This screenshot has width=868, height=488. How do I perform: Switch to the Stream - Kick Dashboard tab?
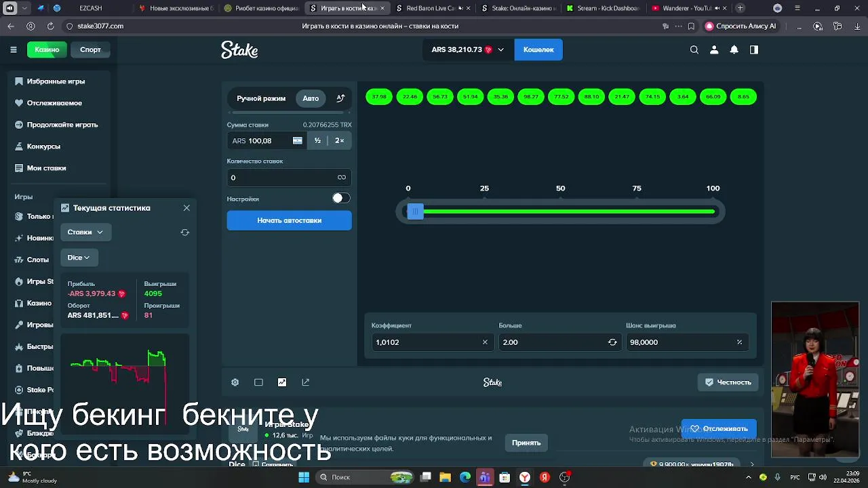coord(602,8)
